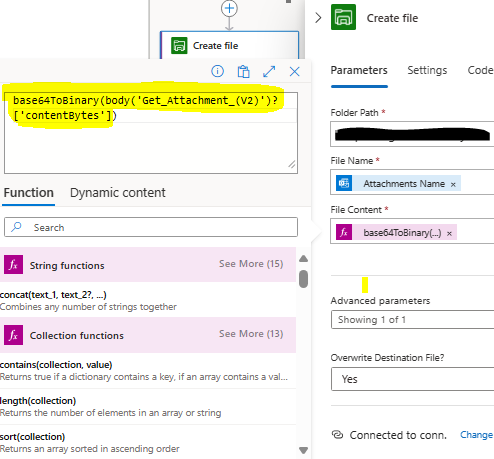Remove the Attachments Name token
Viewport: 494px width, 459px height.
(453, 184)
